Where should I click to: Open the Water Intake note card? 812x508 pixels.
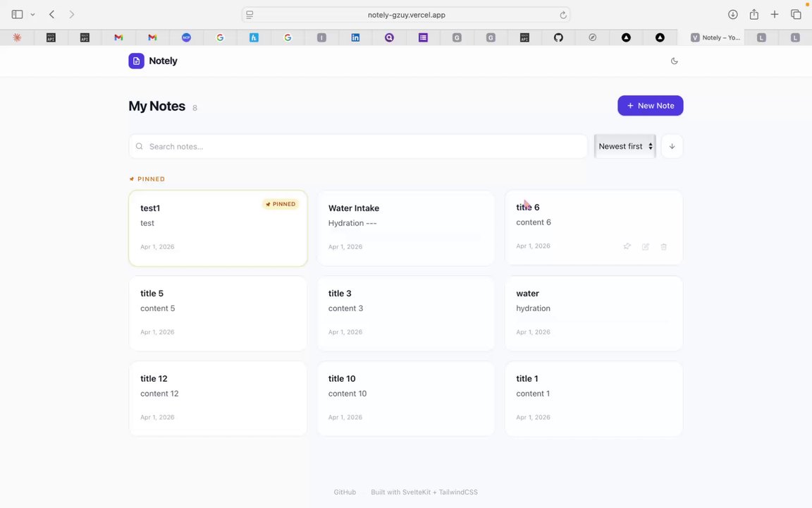pos(405,227)
